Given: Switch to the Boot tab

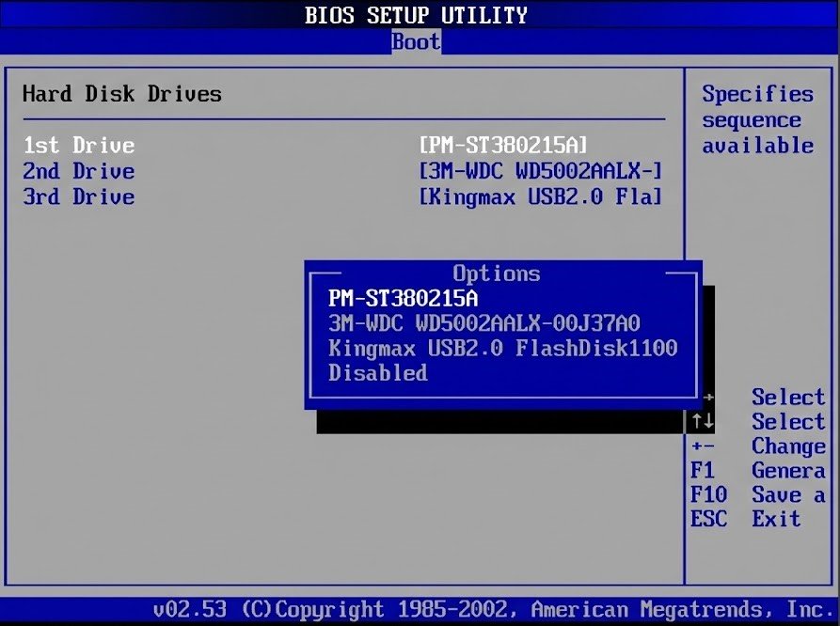Looking at the screenshot, I should coord(416,41).
